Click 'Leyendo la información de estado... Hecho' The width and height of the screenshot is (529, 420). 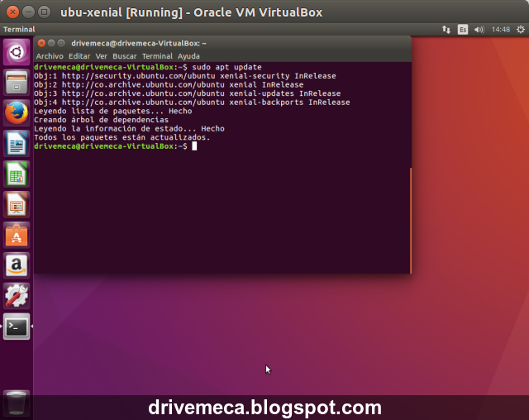tap(129, 128)
